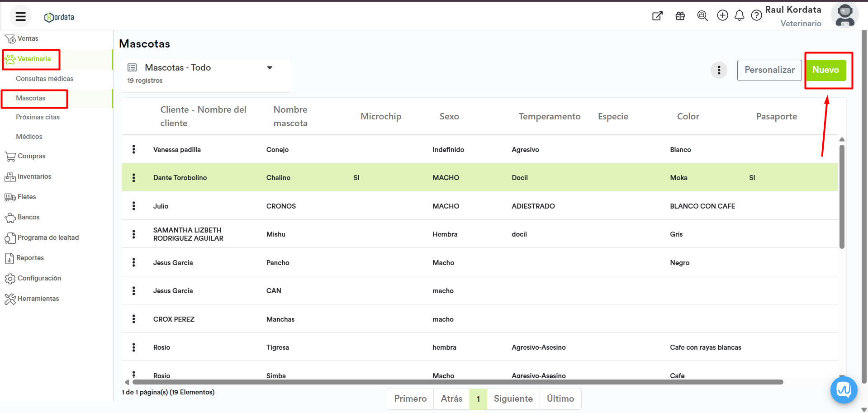The image size is (868, 413).
Task: Open the notifications bell
Action: pos(739,16)
